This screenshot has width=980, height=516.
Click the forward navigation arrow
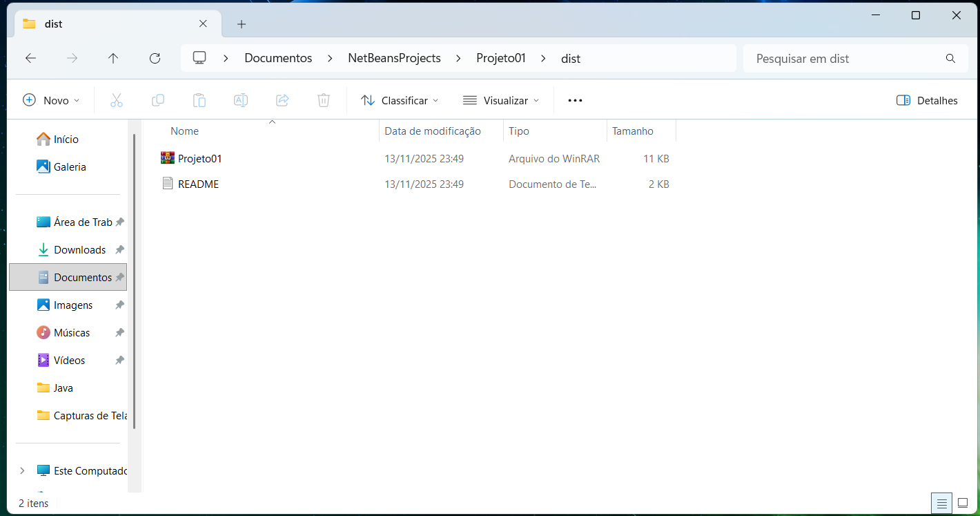pos(72,59)
